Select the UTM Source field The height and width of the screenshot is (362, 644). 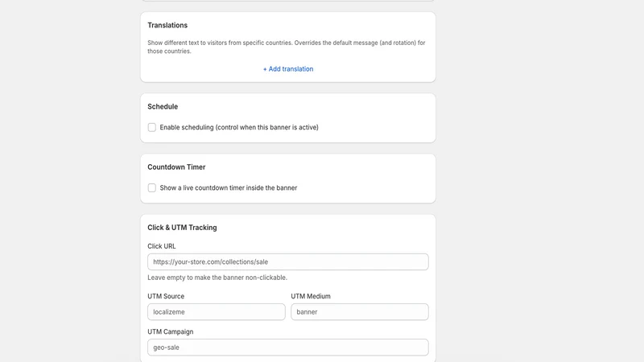[x=217, y=312]
